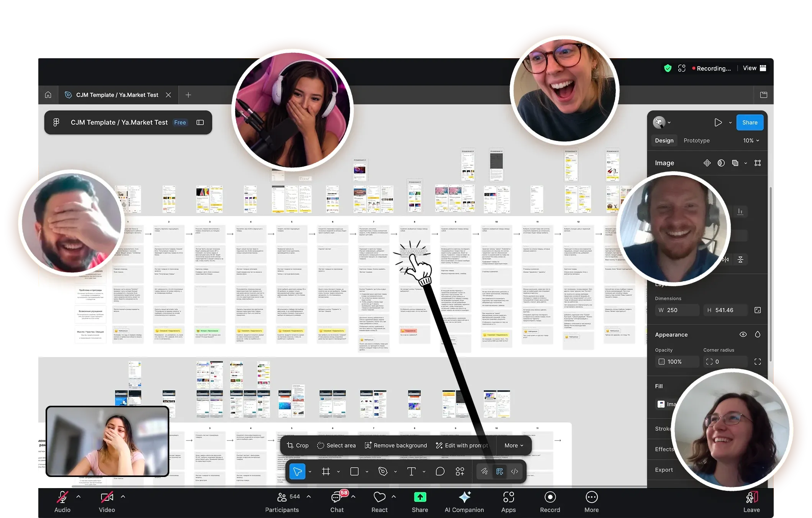Open a new tab with plus icon
The width and height of the screenshot is (812, 518).
coord(188,95)
